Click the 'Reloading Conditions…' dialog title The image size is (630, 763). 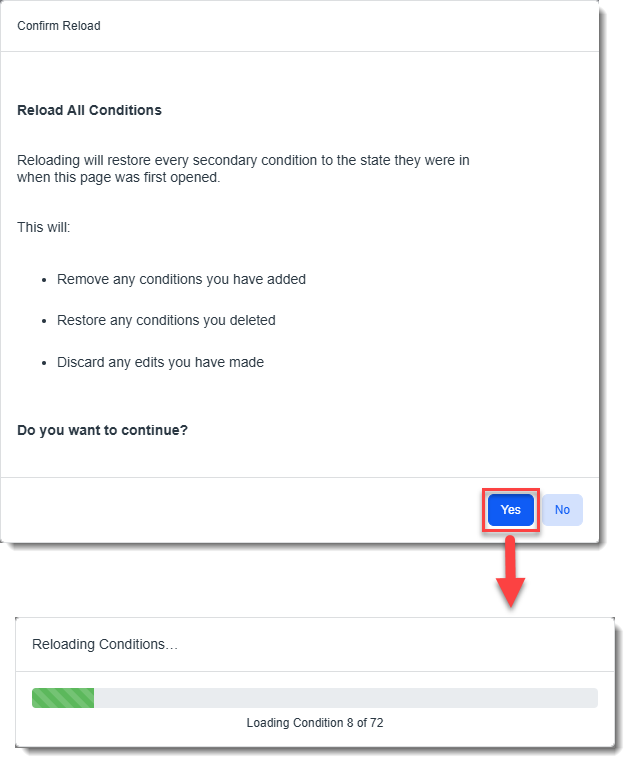click(105, 645)
